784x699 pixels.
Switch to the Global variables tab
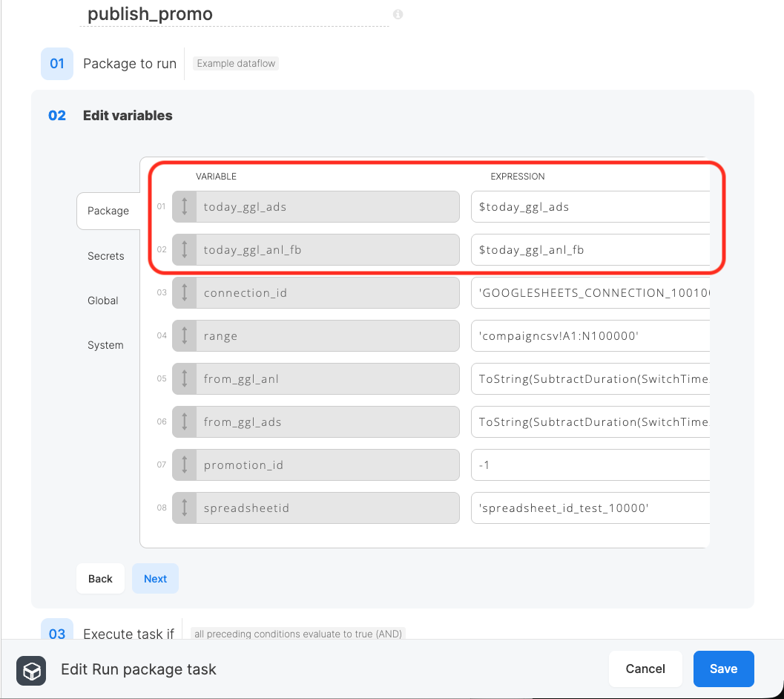click(102, 301)
